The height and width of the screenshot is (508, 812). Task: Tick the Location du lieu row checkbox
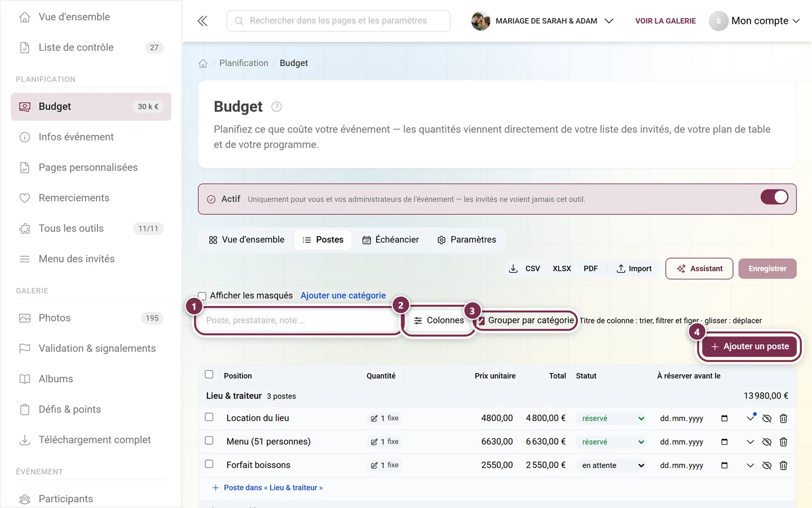click(209, 417)
